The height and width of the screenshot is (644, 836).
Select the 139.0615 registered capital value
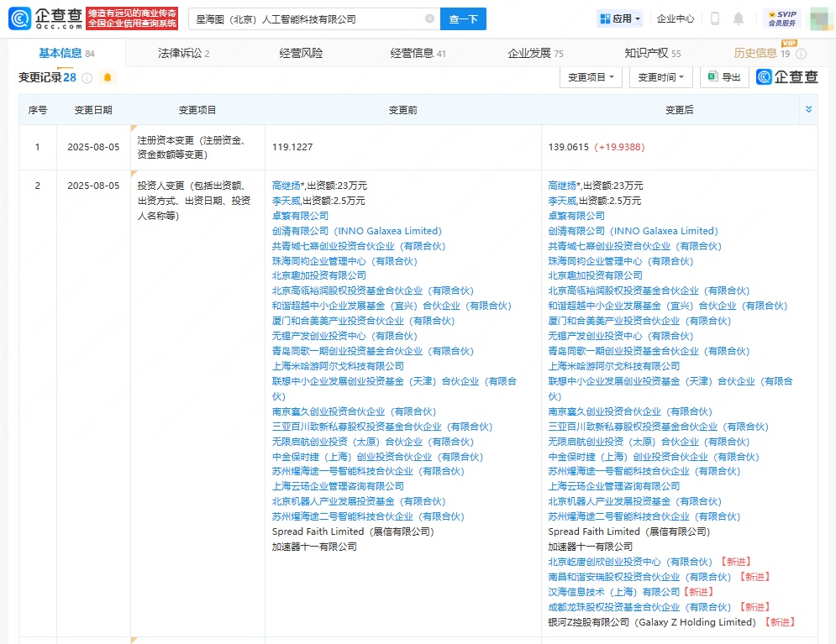pyautogui.click(x=568, y=147)
